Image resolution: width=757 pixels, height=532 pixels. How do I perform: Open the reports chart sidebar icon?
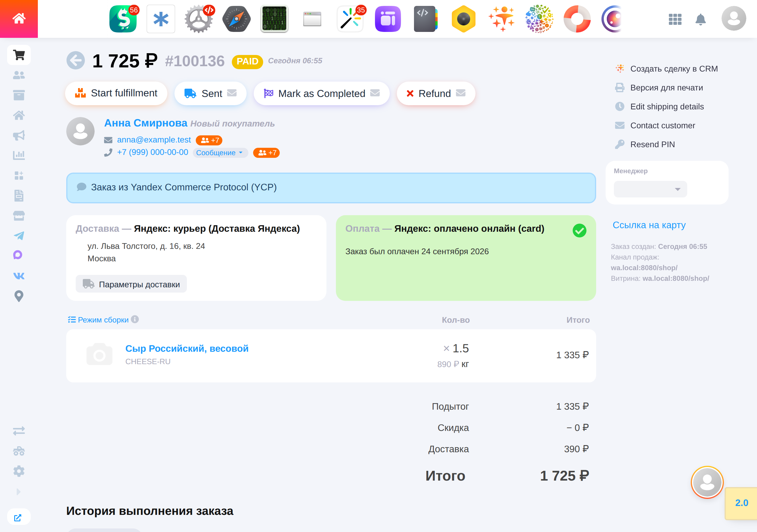pos(19,155)
